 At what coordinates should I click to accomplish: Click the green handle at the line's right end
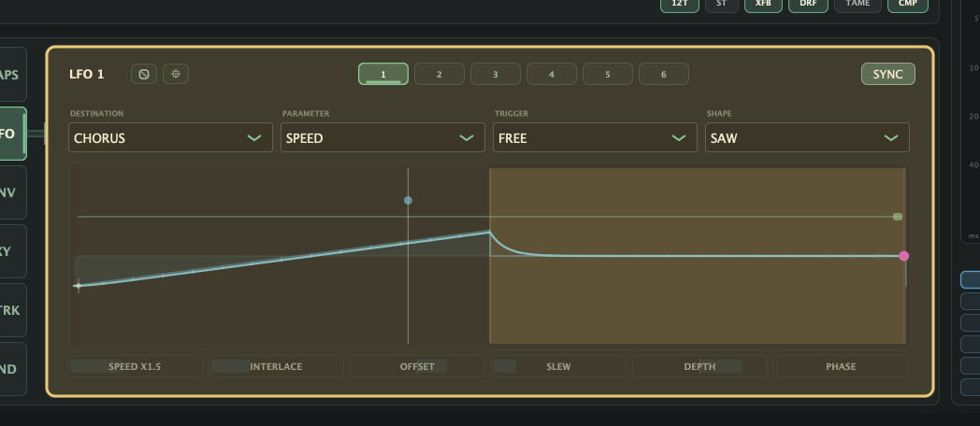(x=898, y=217)
